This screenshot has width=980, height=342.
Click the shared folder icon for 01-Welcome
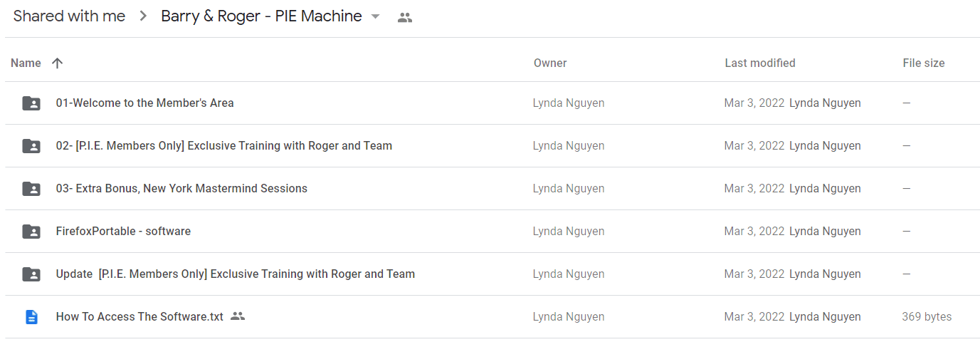click(x=31, y=103)
